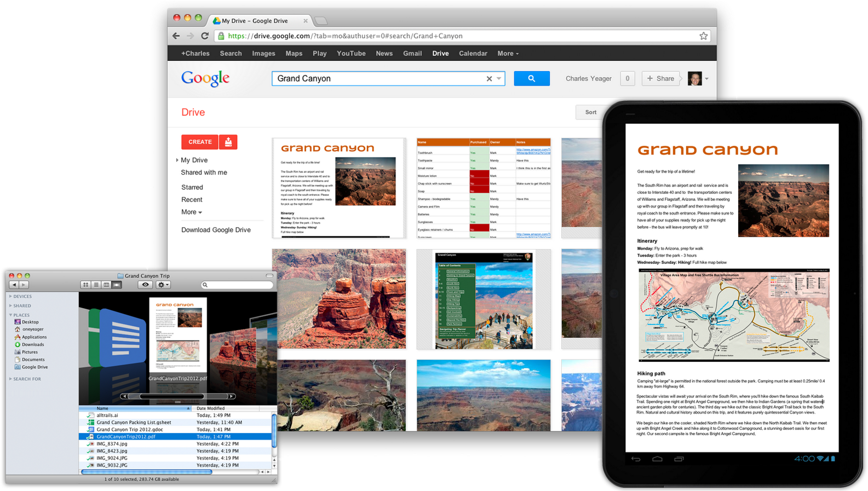Screen dimensions: 868x491
Task: Switch Finder to list view
Action: 96,285
